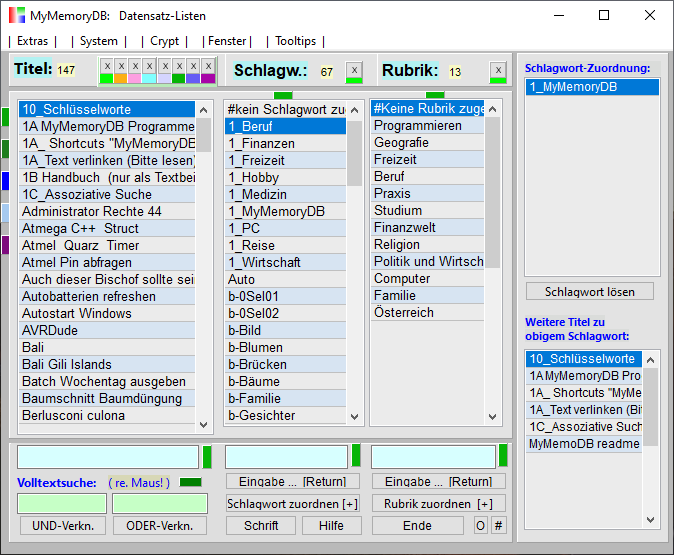
Task: Click the x button next to Schlagw. count
Action: coord(354,70)
